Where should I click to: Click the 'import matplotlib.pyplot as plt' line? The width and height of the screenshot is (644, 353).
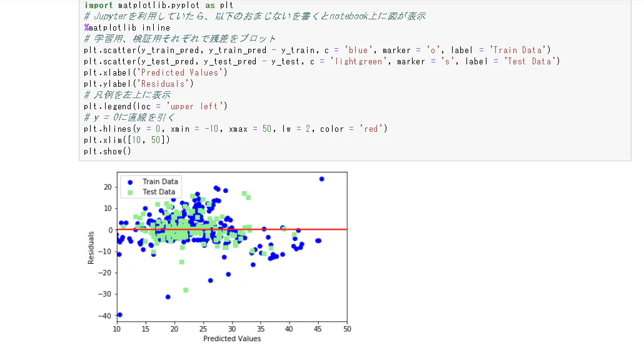tap(159, 6)
